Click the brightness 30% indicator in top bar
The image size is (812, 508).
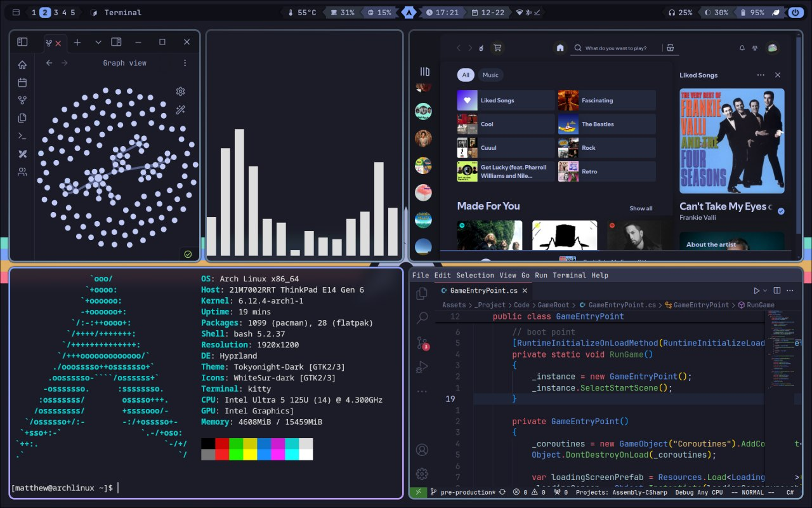717,12
